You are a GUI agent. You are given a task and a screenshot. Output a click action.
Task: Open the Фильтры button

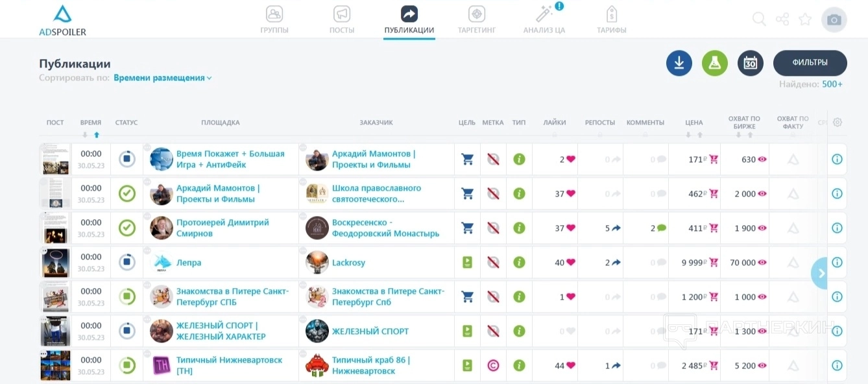(810, 63)
